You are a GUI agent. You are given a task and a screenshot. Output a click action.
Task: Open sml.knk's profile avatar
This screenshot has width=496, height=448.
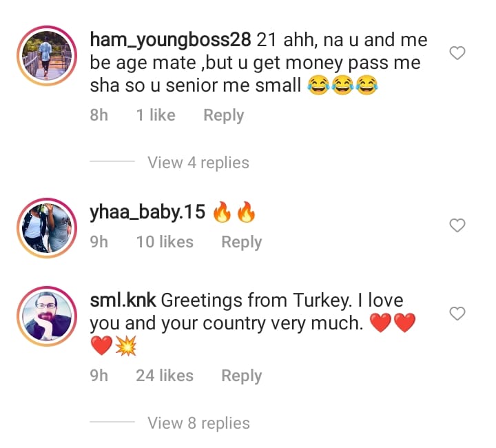click(47, 316)
